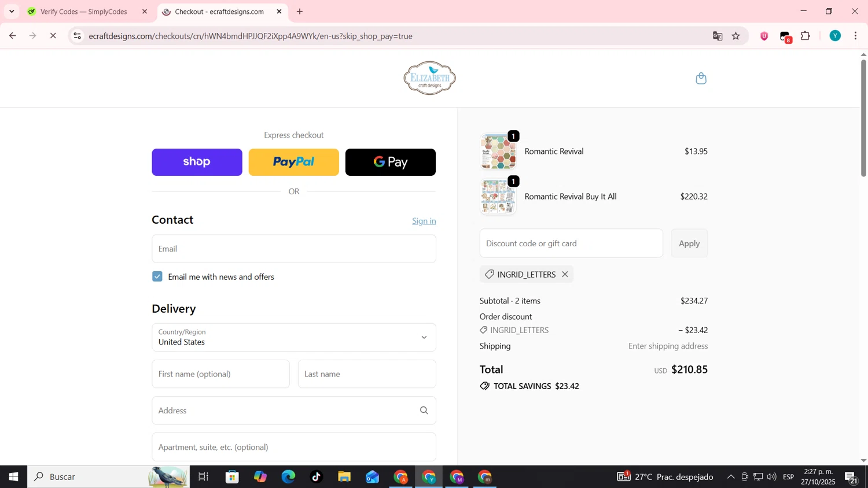
Task: Open Microsoft Store from the taskbar
Action: (x=233, y=477)
